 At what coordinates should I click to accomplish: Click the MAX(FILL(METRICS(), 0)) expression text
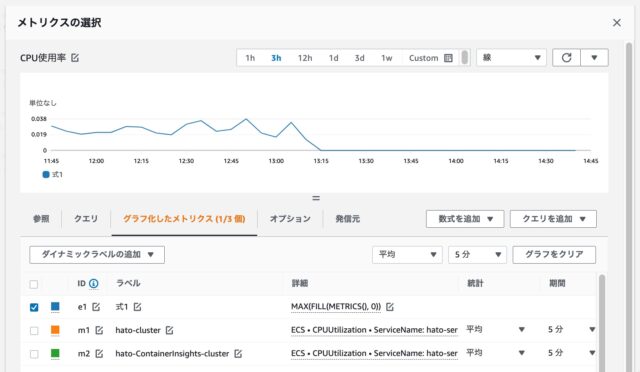pyautogui.click(x=336, y=307)
